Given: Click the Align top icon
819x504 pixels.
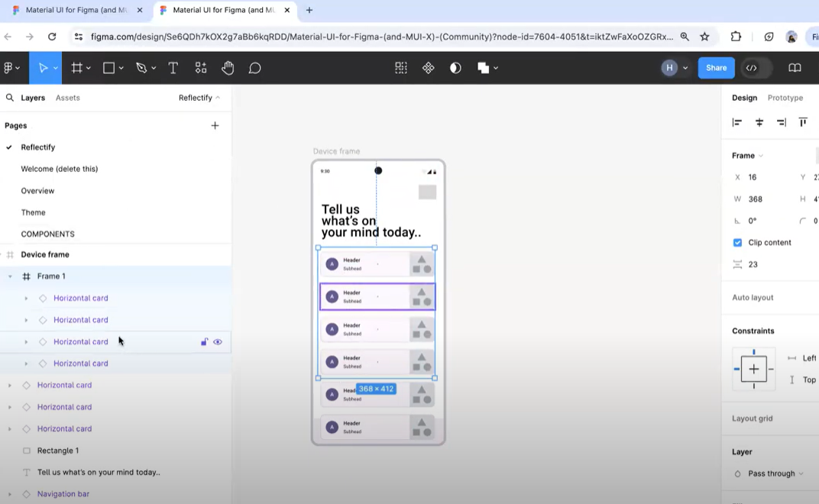Looking at the screenshot, I should click(x=803, y=122).
